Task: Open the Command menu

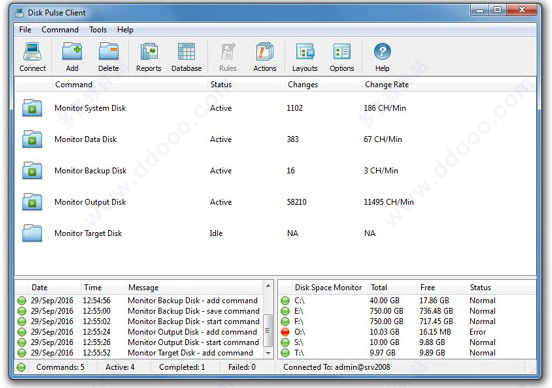Action: 60,30
